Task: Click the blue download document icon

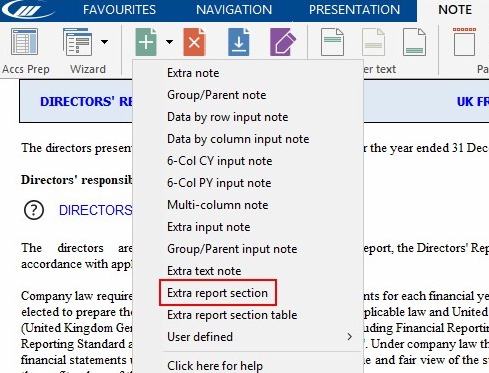Action: (x=239, y=42)
